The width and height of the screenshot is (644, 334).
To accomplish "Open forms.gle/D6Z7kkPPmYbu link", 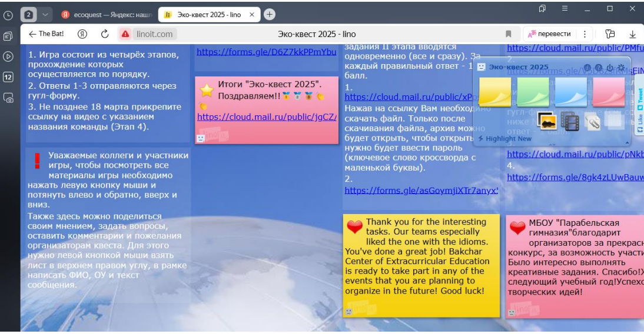I will (266, 52).
